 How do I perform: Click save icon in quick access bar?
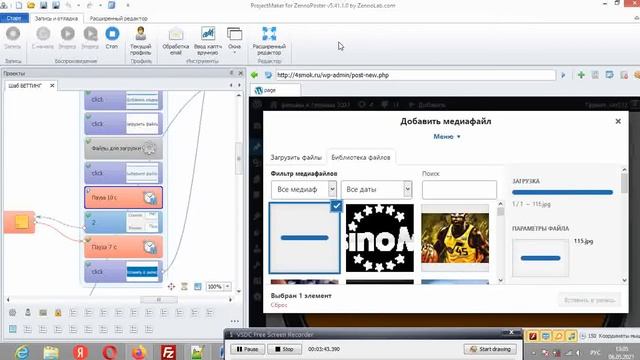(x=43, y=5)
